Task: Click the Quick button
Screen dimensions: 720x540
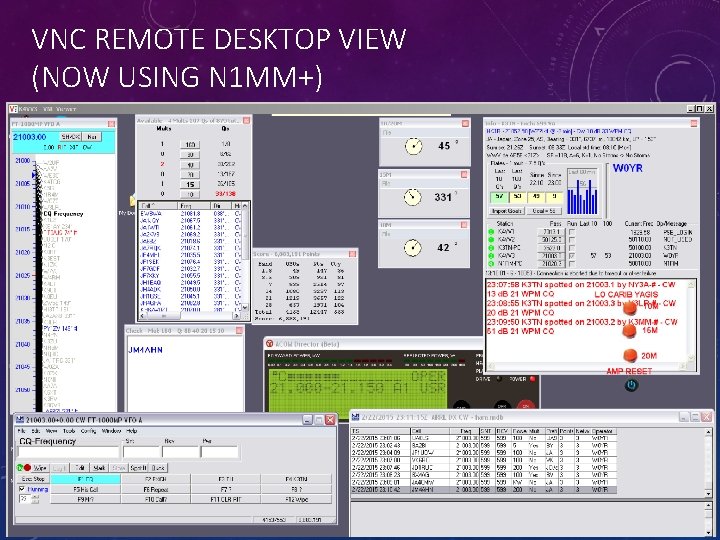Action: click(158, 468)
